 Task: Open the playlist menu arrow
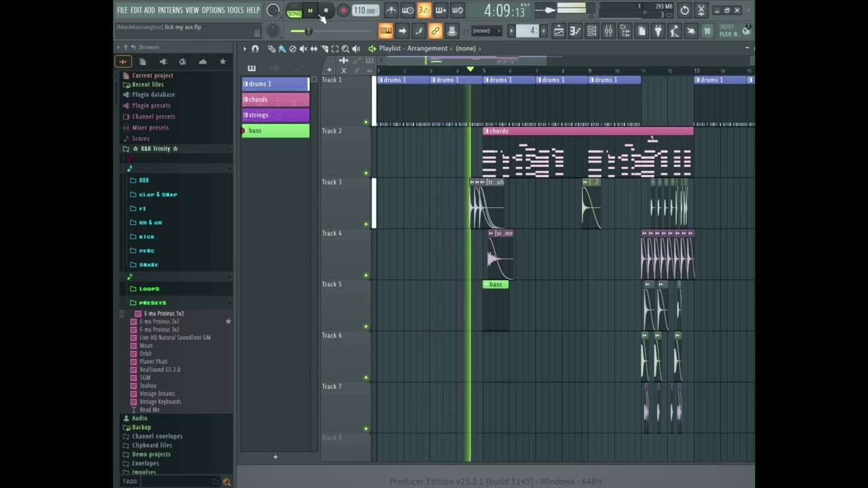pyautogui.click(x=245, y=49)
